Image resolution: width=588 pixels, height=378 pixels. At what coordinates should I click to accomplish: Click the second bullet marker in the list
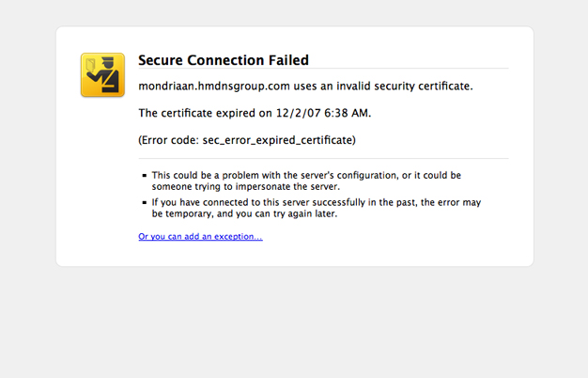click(x=144, y=202)
